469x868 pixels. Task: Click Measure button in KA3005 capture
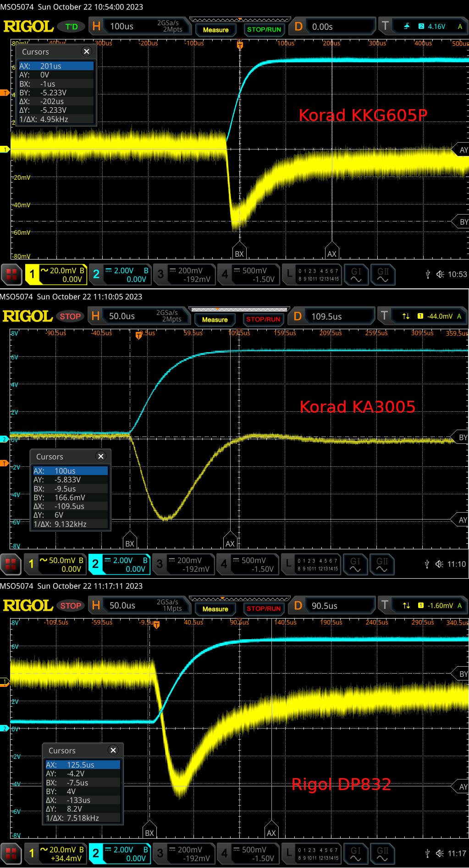click(215, 320)
